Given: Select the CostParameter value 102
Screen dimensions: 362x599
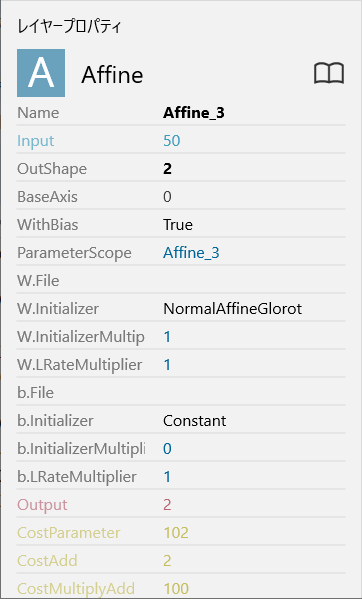Looking at the screenshot, I should tap(176, 533).
